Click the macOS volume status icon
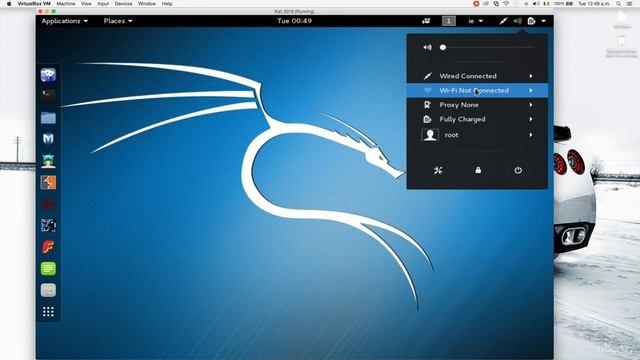 pos(536,4)
